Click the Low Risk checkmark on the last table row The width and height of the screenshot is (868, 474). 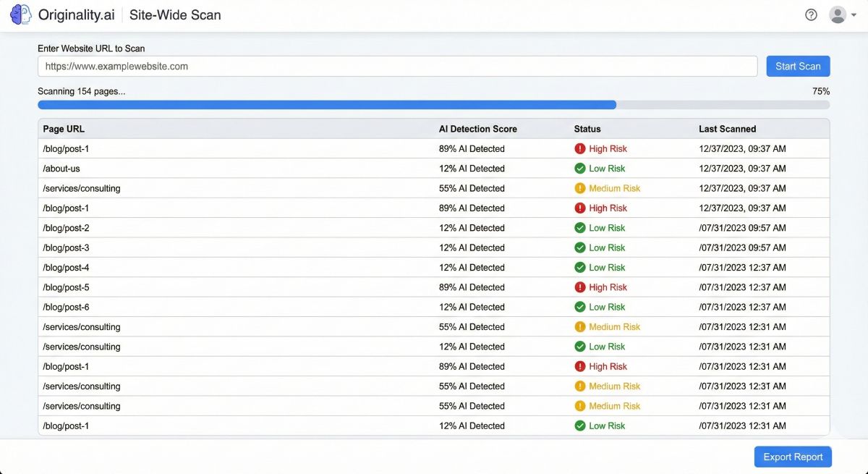579,426
